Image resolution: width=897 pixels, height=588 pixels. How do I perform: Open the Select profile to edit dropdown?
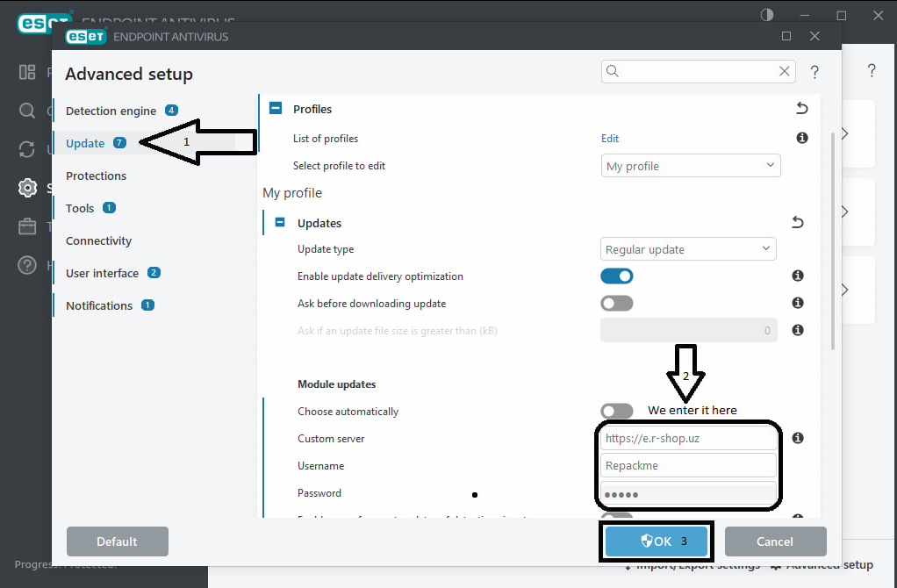[691, 166]
